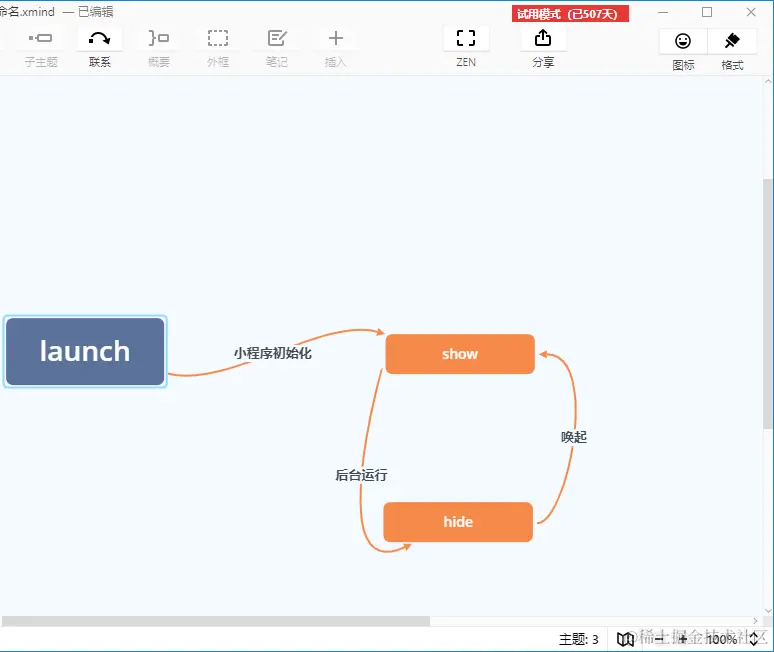Click the 主题: 3 topic count
Viewport: 774px width, 652px height.
(x=579, y=640)
